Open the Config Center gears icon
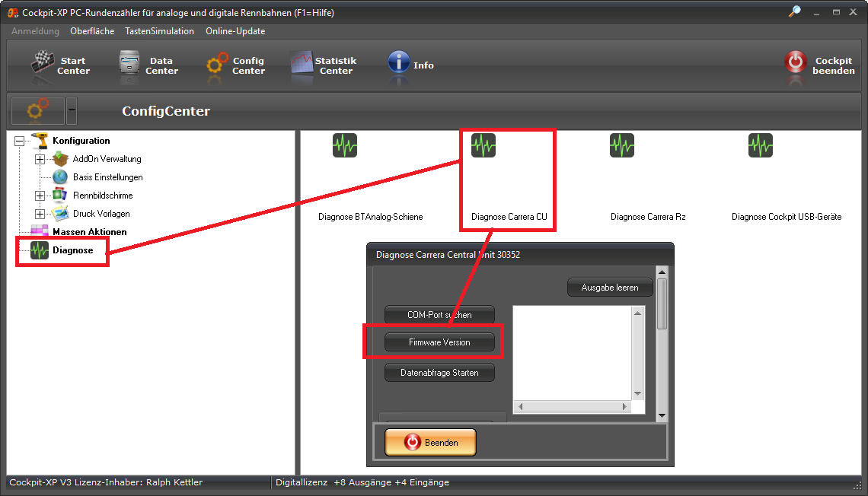Viewport: 868px width, 496px height. click(217, 63)
